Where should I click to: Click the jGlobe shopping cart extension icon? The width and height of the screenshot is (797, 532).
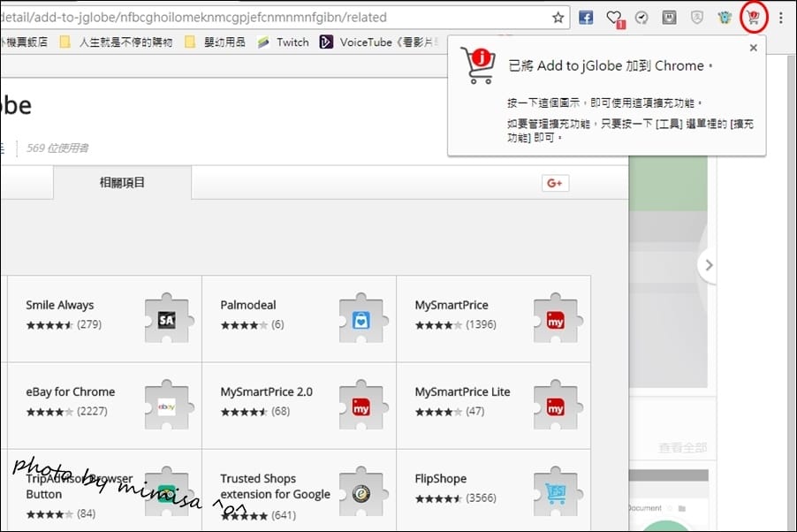752,17
